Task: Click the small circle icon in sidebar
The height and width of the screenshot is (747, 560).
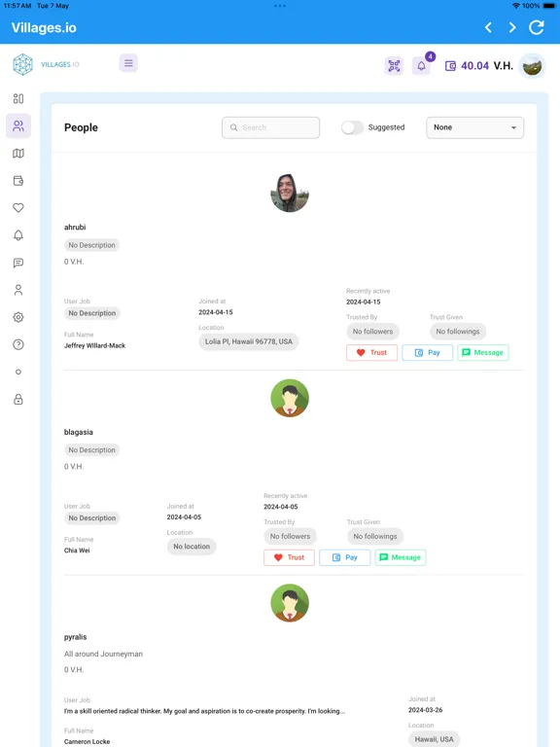Action: 18,372
